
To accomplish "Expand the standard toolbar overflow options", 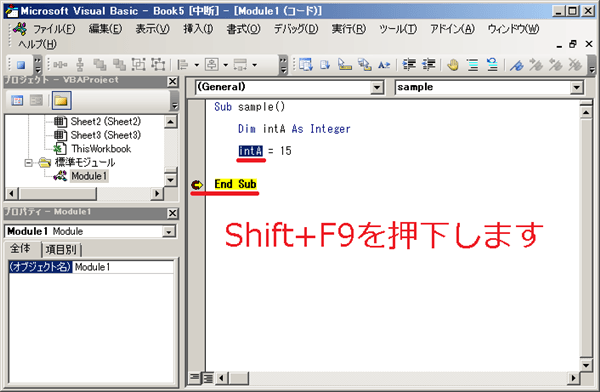I will [x=38, y=65].
